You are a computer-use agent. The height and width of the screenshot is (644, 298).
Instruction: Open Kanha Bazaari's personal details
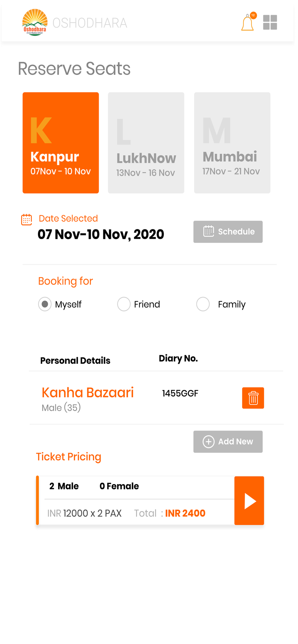pos(88,399)
